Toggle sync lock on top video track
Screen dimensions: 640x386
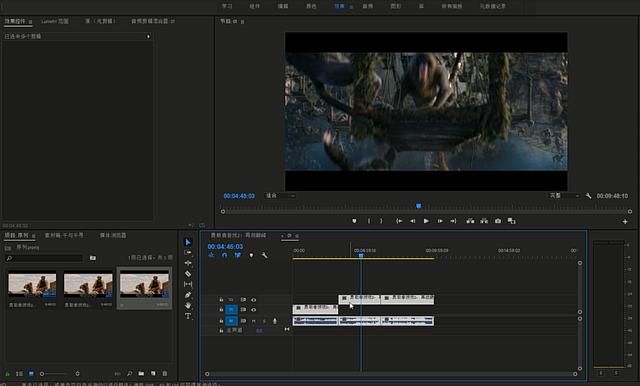point(243,300)
